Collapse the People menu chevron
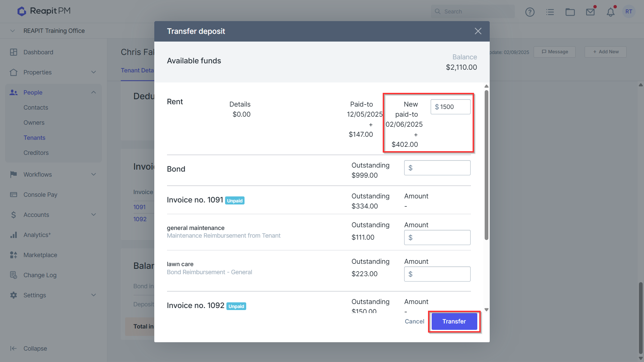The height and width of the screenshot is (362, 644). (94, 93)
